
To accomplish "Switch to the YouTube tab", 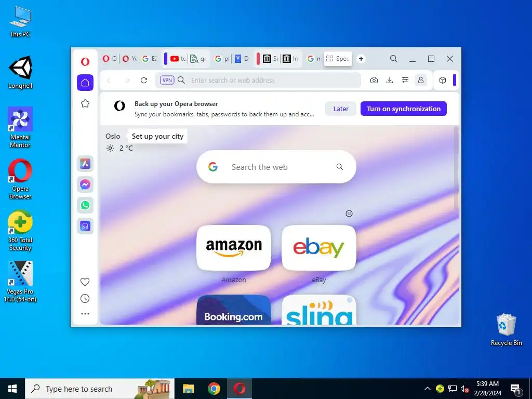I will [178, 59].
